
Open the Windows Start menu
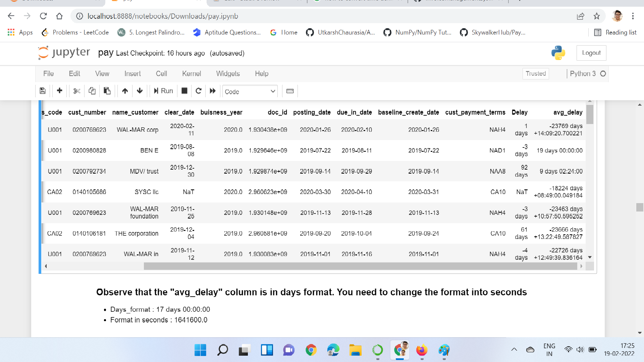pyautogui.click(x=201, y=350)
